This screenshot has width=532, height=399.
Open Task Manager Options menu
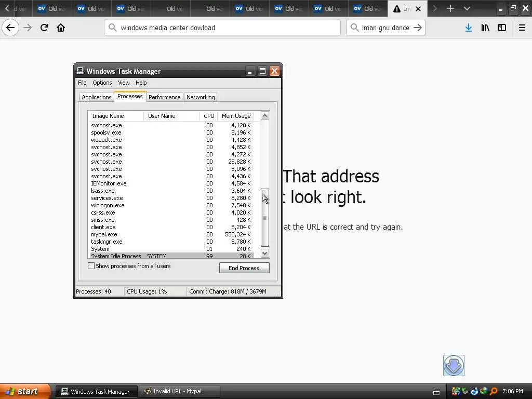102,83
